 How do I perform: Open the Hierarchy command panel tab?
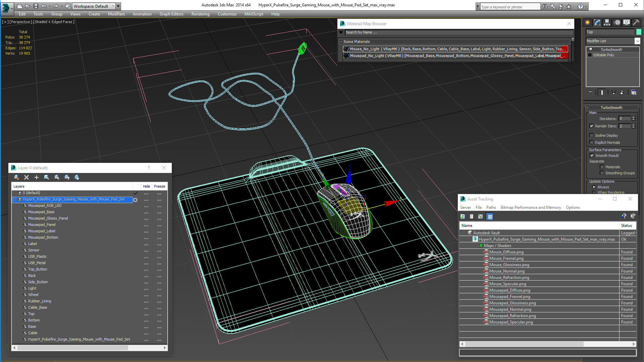607,22
